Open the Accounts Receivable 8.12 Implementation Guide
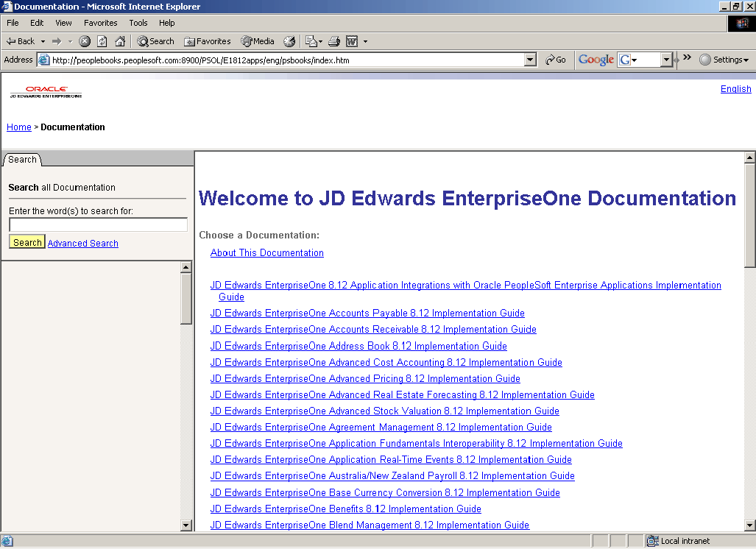The width and height of the screenshot is (756, 549). (373, 330)
